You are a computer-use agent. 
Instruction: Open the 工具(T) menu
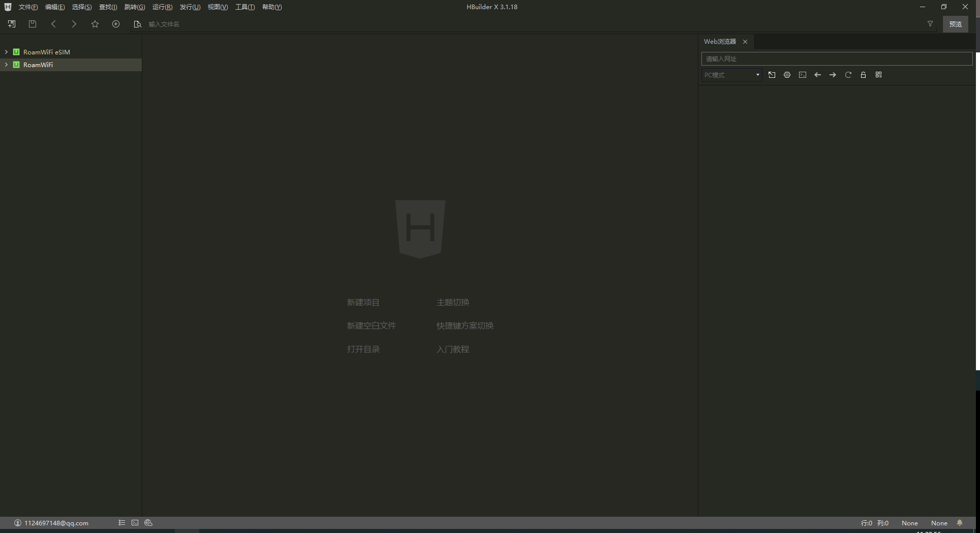(x=244, y=7)
